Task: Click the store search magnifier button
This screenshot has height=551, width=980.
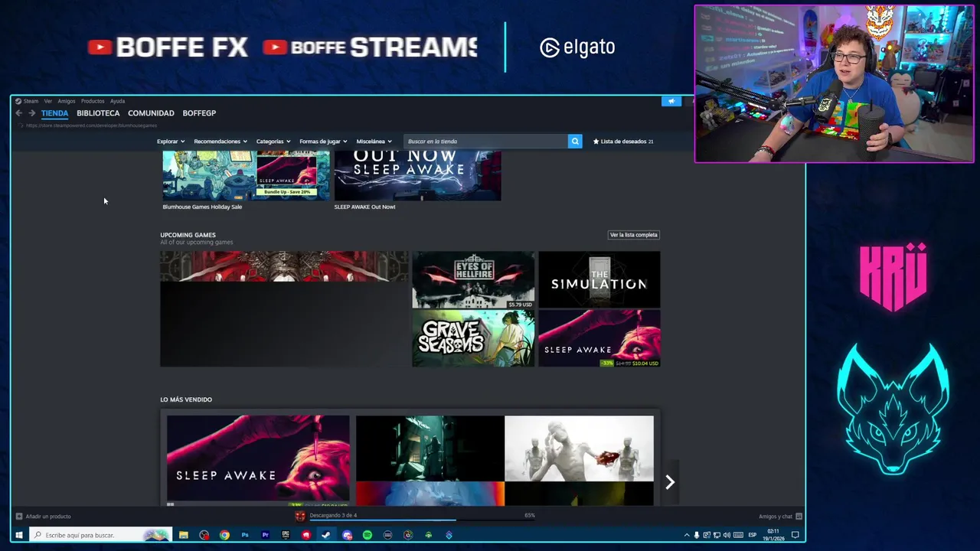Action: [575, 142]
